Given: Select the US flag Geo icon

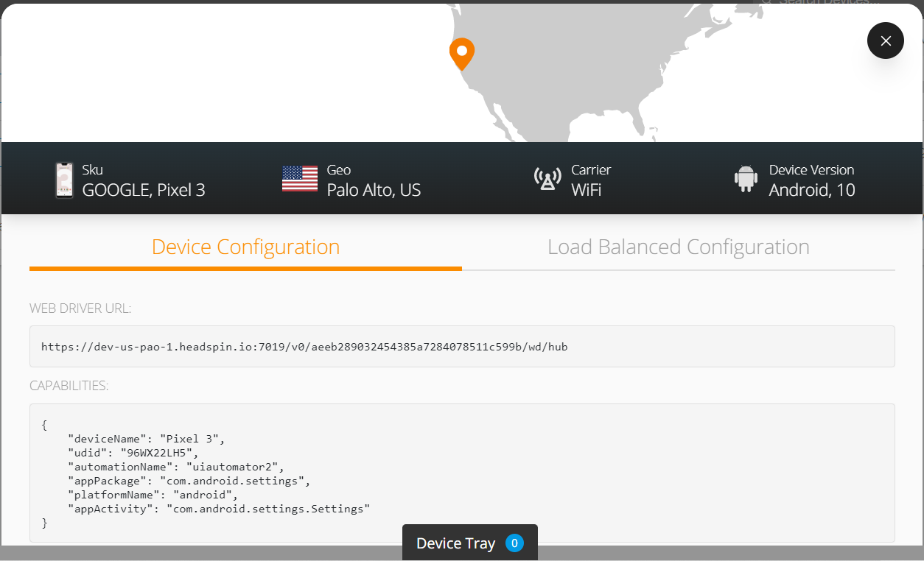Looking at the screenshot, I should click(298, 177).
